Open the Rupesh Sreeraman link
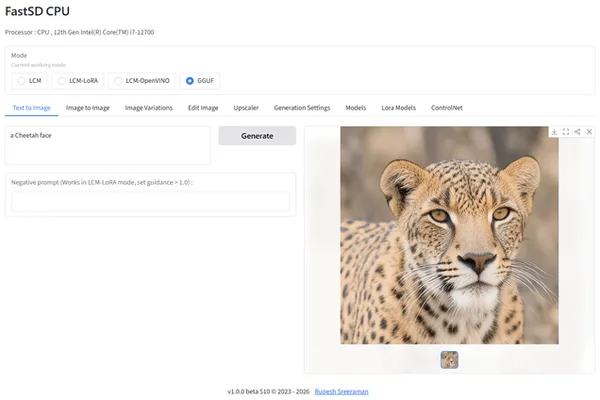The image size is (600, 400). tap(341, 392)
